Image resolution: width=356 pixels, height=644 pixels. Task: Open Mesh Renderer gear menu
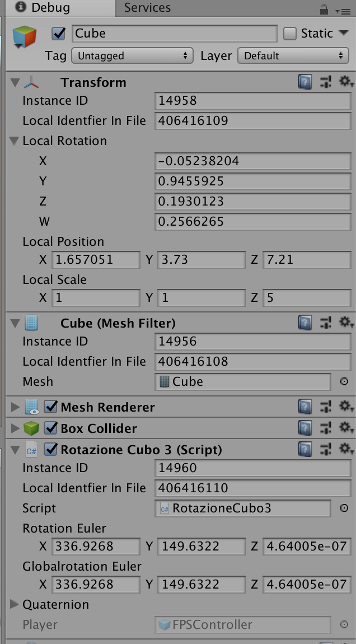click(346, 407)
